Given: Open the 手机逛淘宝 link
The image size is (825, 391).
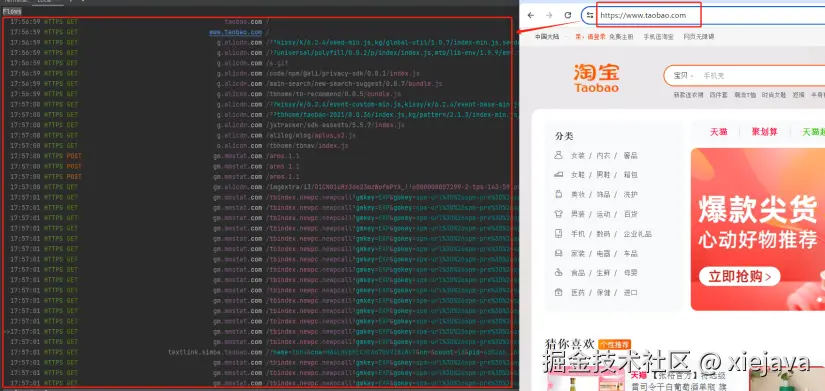Looking at the screenshot, I should click(x=658, y=37).
